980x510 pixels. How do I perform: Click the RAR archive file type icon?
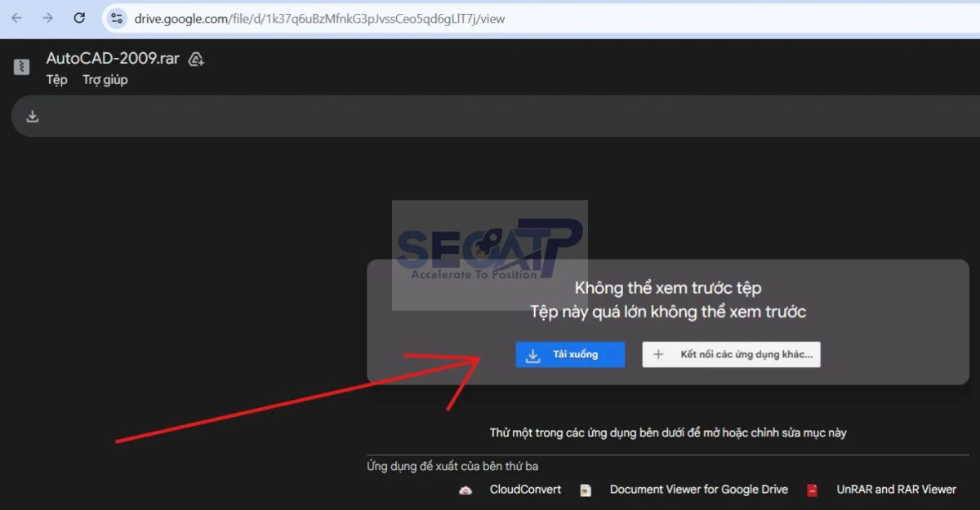(21, 67)
